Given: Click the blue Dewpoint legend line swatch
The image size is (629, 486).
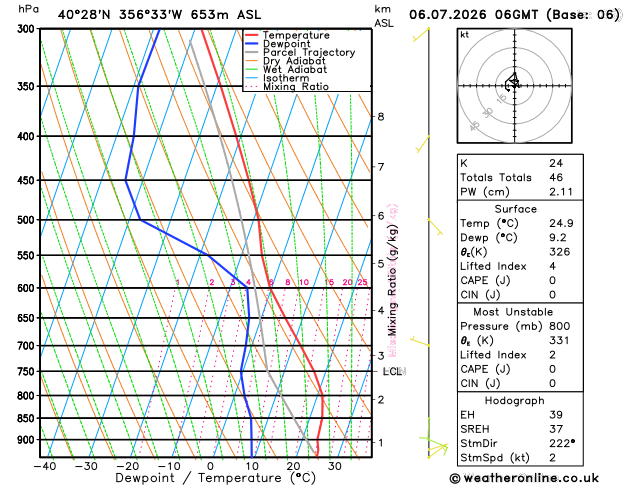Looking at the screenshot, I should pyautogui.click(x=252, y=44).
